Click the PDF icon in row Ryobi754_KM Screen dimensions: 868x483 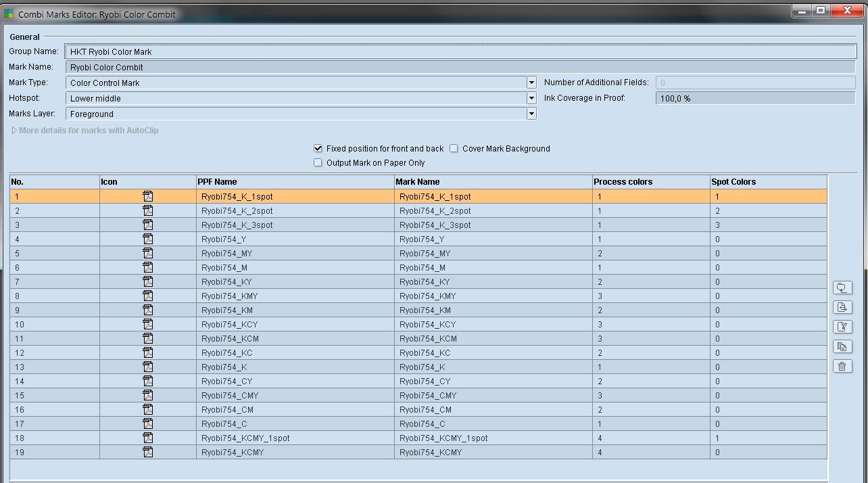(x=148, y=310)
